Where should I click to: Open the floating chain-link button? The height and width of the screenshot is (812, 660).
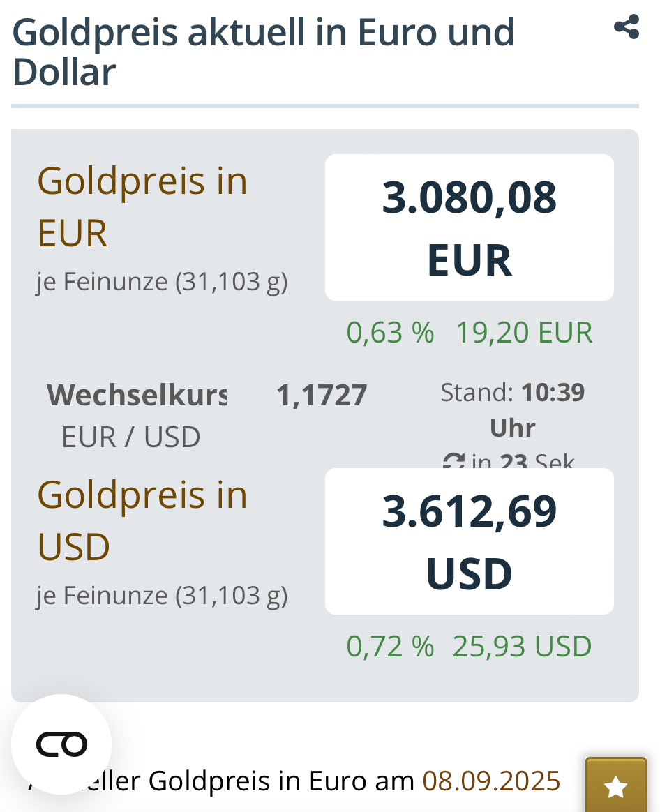61,744
